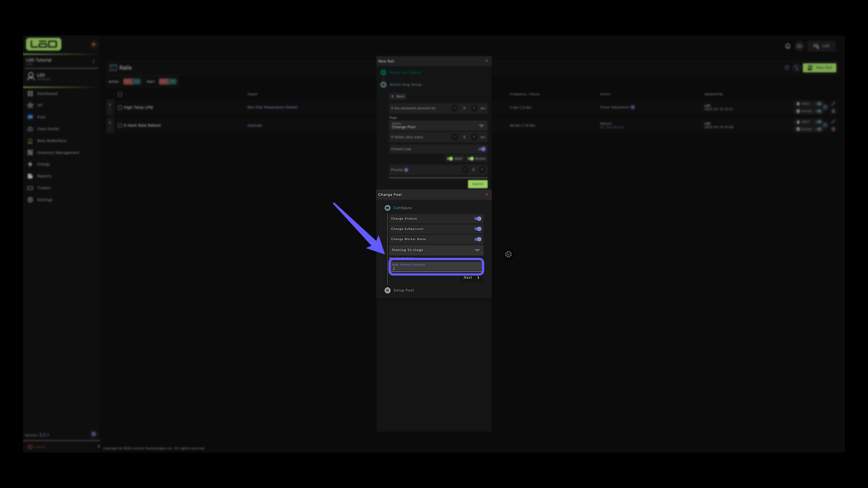
Task: Click the Energy lightning icon
Action: pos(30,164)
